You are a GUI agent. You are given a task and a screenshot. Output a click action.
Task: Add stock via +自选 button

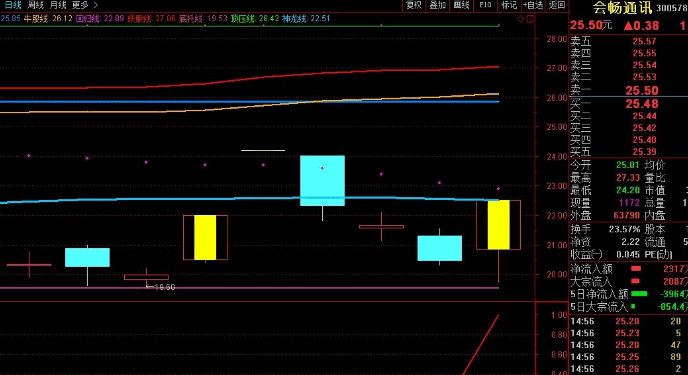[x=533, y=5]
